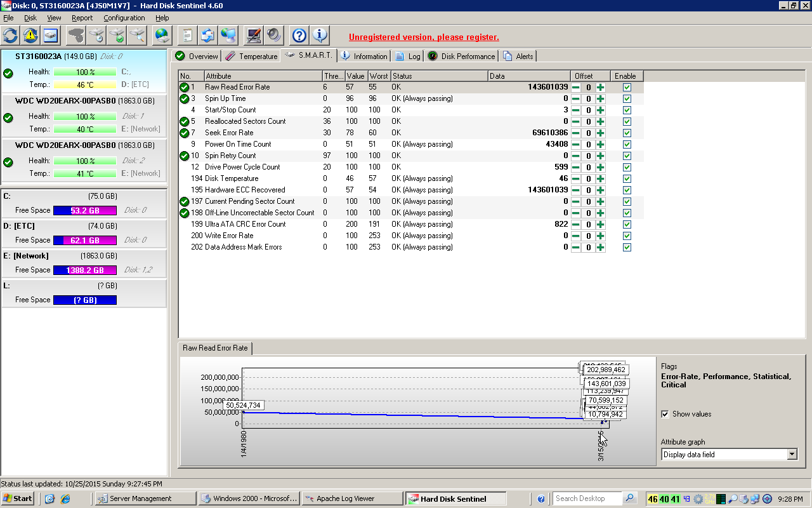Screen dimensions: 812x508
Task: Switch to Apache Log Viewer taskbar button
Action: (352, 498)
